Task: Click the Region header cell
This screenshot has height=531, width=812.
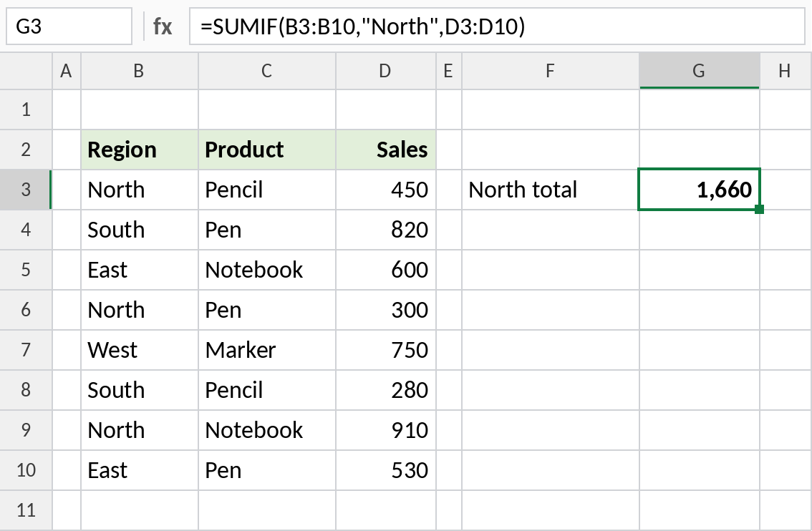Action: [x=140, y=150]
